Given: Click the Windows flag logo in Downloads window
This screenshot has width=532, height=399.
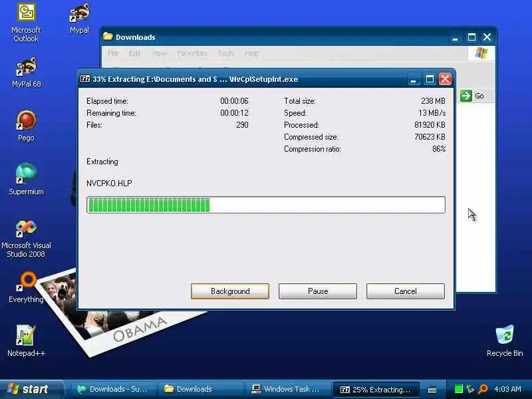Looking at the screenshot, I should coord(481,53).
